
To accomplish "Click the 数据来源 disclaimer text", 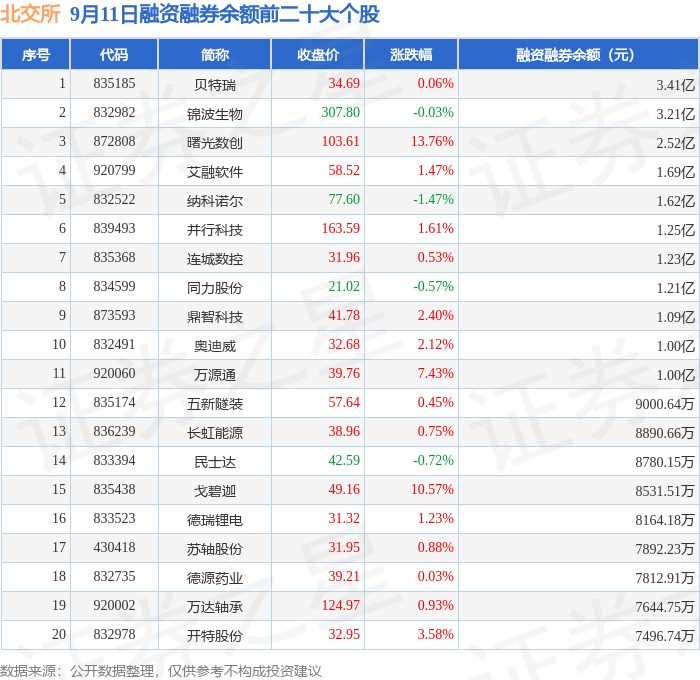I will (161, 671).
